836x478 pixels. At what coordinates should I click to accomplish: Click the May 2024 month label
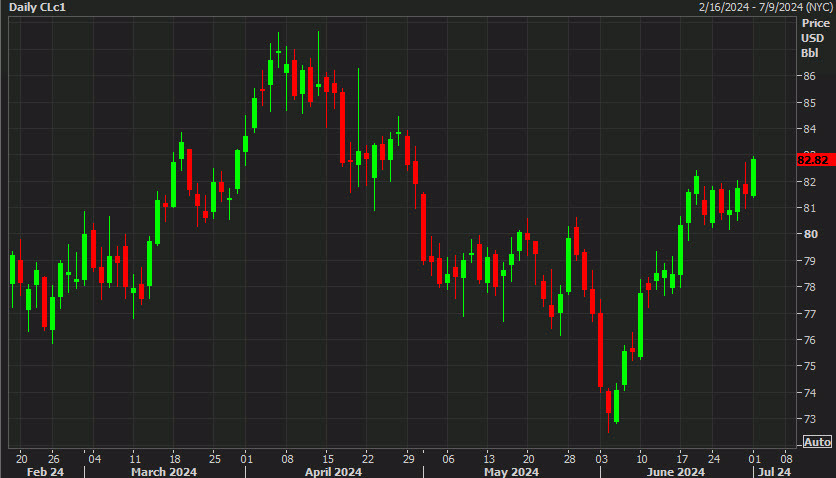pos(511,472)
